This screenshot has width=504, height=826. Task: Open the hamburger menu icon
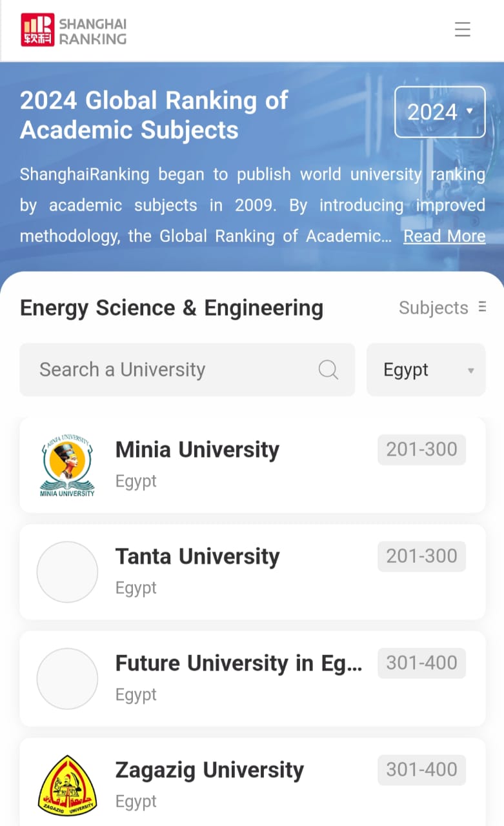(462, 30)
